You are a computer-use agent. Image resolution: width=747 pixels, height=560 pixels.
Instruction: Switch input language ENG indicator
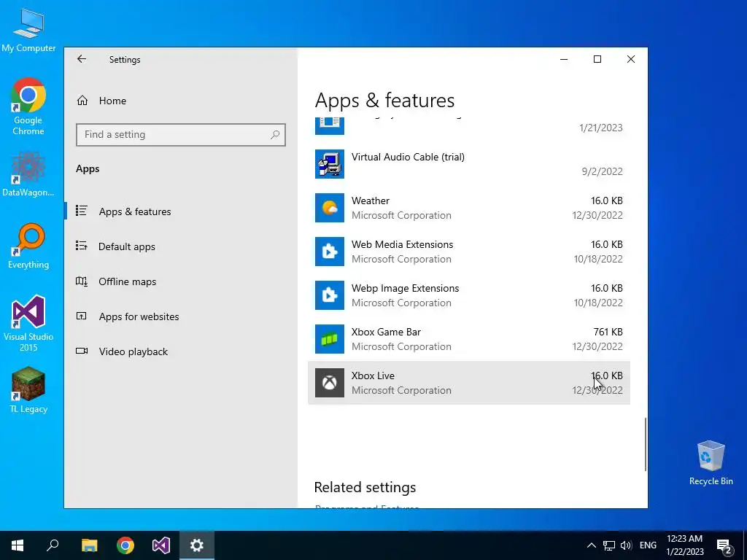click(648, 545)
